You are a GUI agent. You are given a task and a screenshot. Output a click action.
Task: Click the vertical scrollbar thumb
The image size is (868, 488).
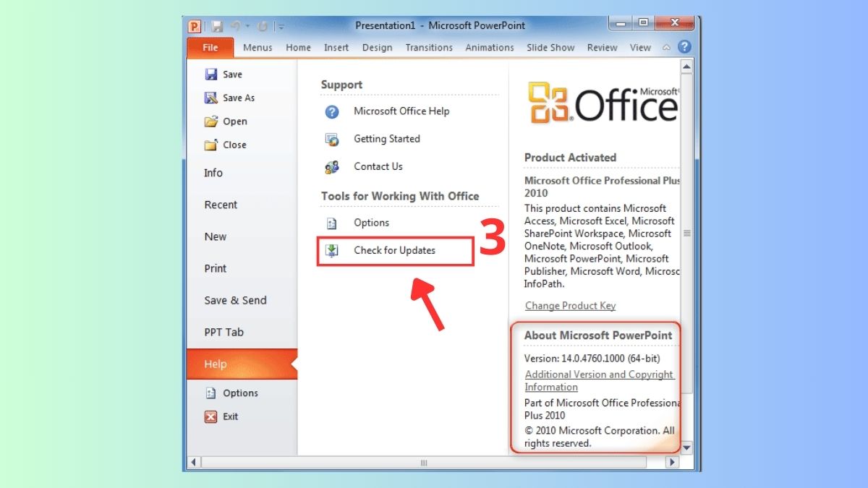coord(686,233)
